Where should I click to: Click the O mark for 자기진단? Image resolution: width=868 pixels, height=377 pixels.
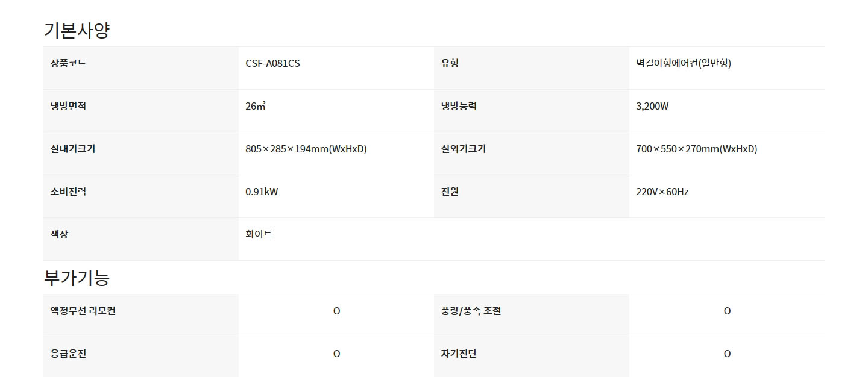click(x=727, y=354)
